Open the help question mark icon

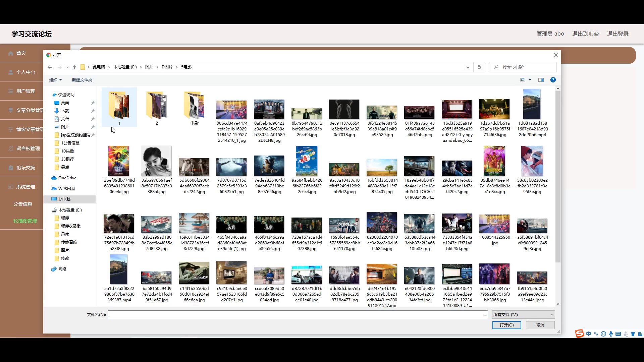(553, 80)
